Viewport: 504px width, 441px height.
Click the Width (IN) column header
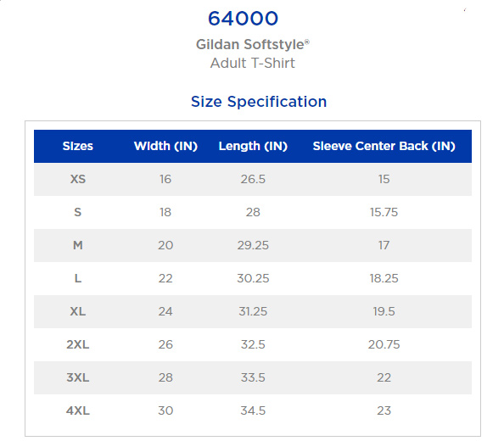(x=165, y=146)
